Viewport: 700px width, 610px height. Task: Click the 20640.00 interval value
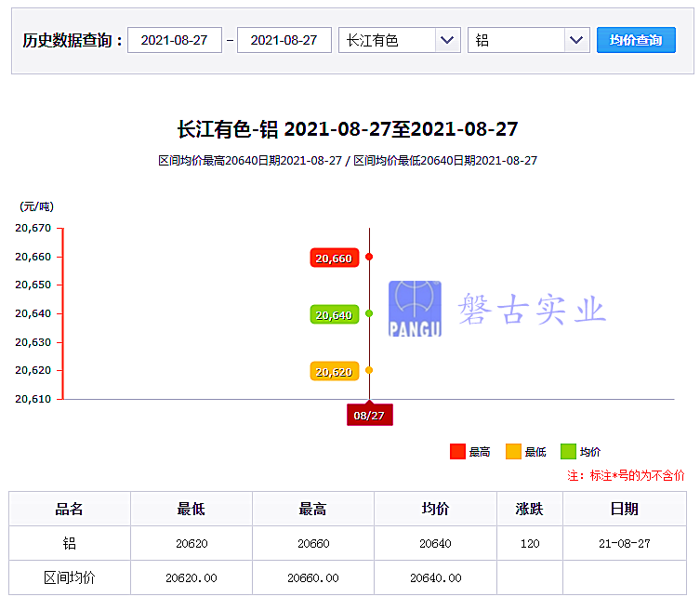coord(436,577)
